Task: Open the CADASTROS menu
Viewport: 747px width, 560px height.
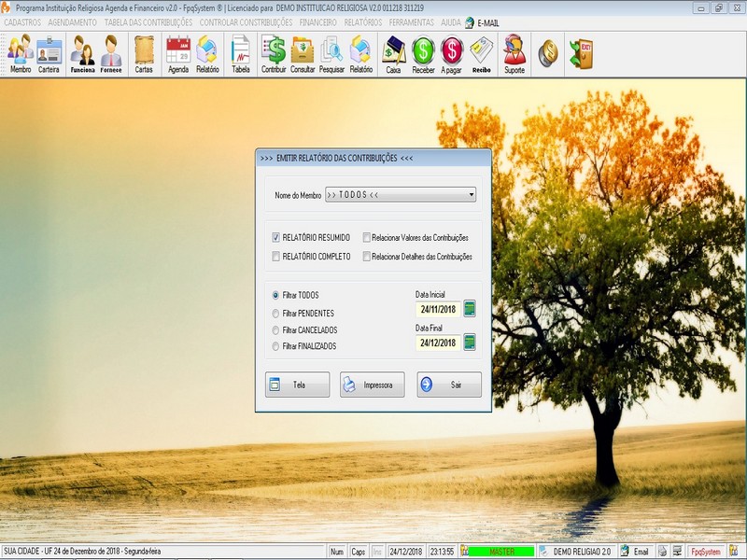Action: click(22, 22)
